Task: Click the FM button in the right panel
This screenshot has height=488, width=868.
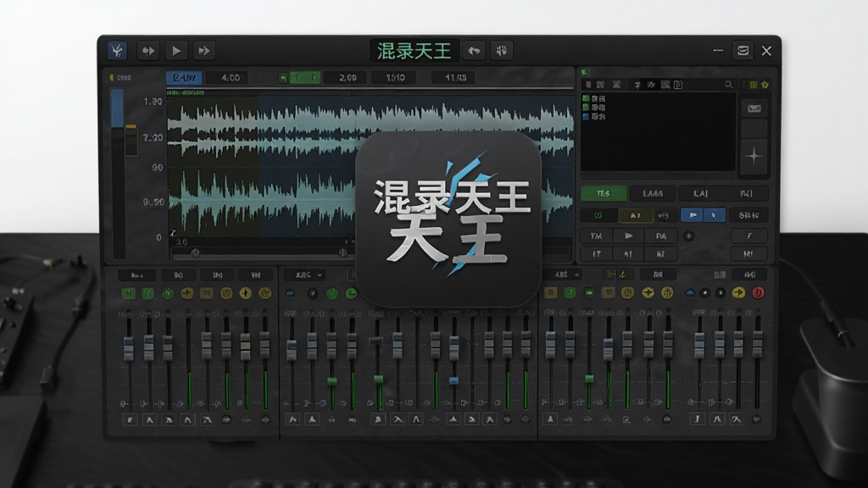Action: click(x=596, y=236)
